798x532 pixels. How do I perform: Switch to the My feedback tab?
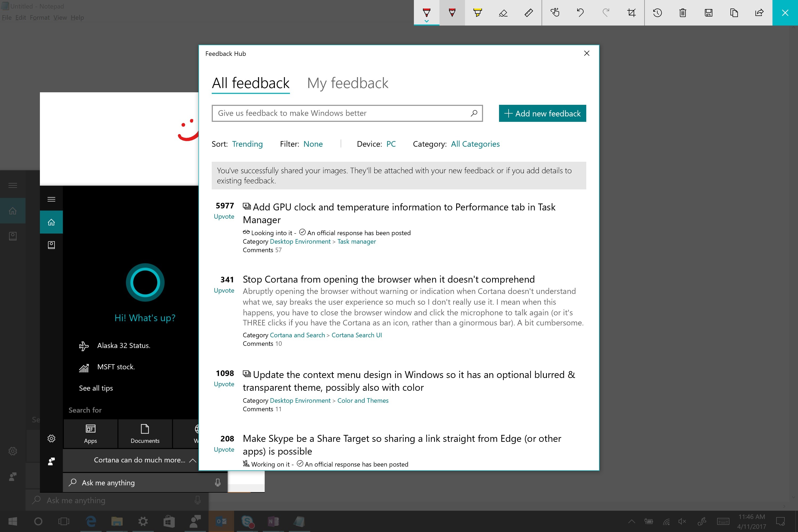347,83
